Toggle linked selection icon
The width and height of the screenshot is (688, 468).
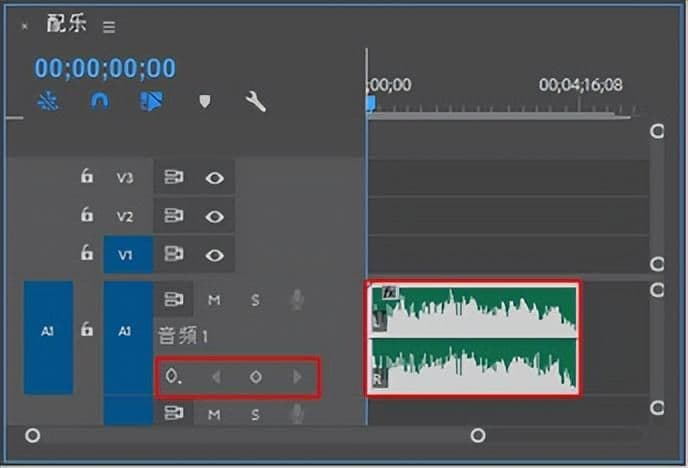coord(151,102)
